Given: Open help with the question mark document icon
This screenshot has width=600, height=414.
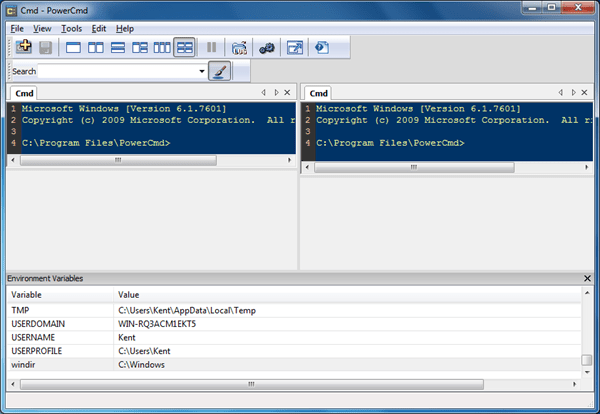Looking at the screenshot, I should 322,47.
